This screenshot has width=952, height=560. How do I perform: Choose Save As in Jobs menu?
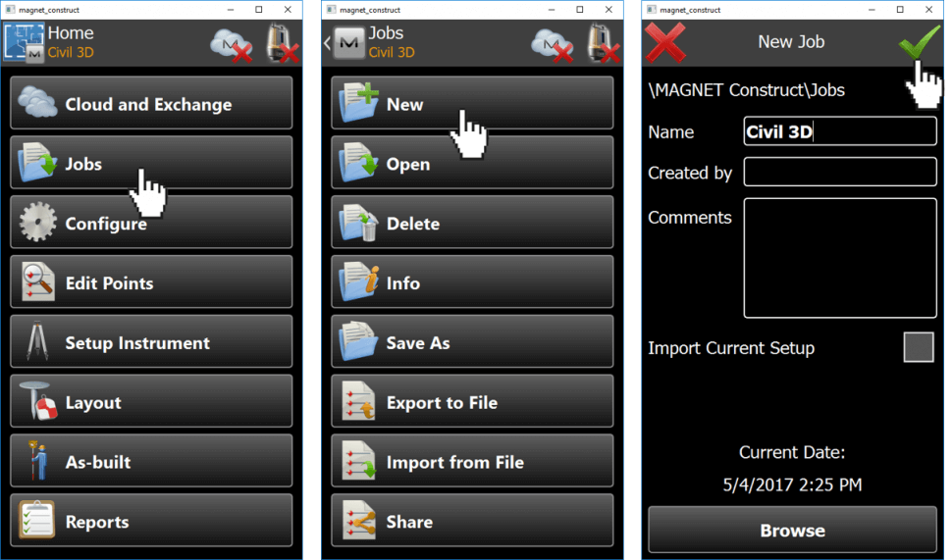472,341
